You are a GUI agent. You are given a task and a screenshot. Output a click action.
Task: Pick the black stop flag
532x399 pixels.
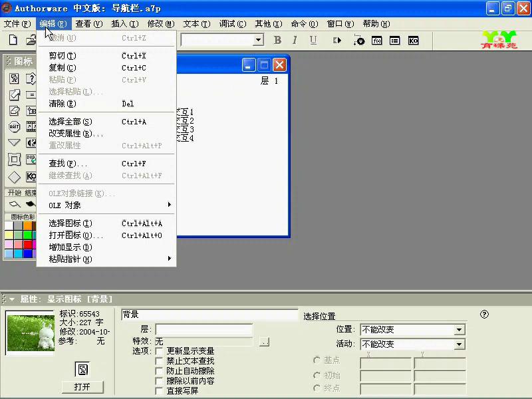pos(30,204)
